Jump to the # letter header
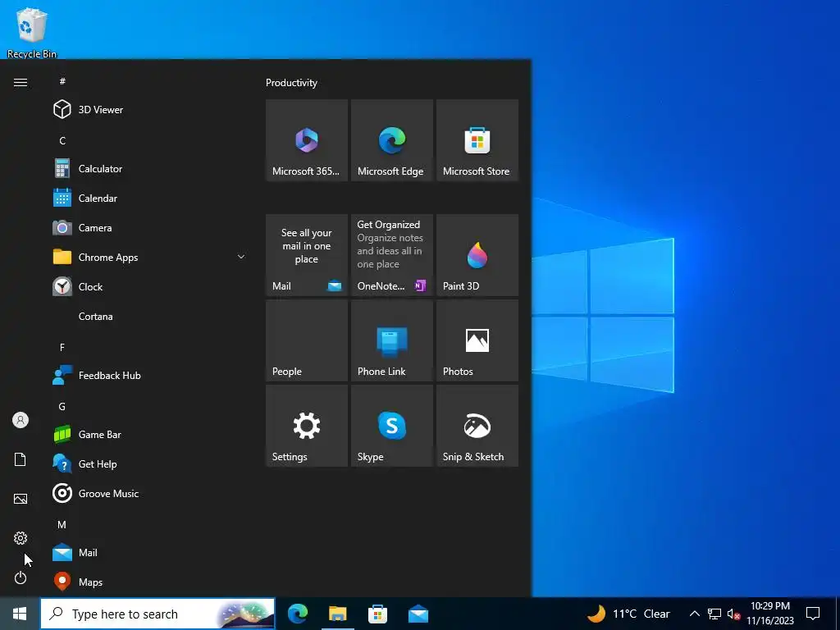This screenshot has width=840, height=630. 62,81
